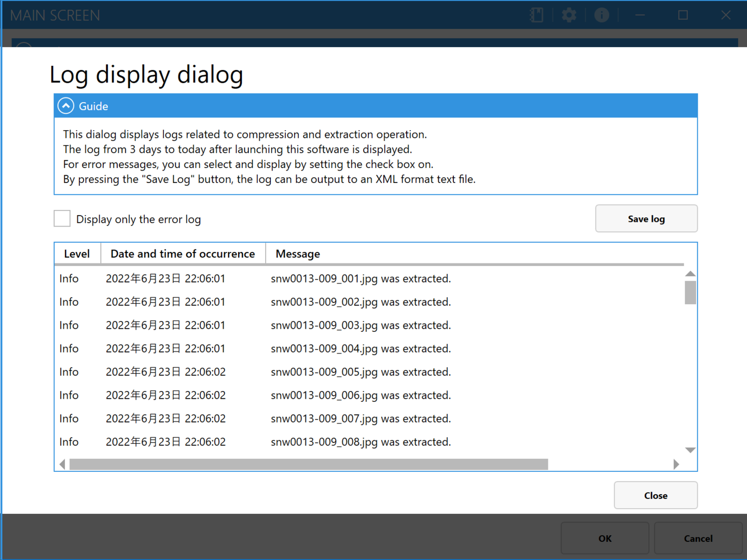The height and width of the screenshot is (560, 747).
Task: Select the snw0013-009_005.jpg log entry
Action: [x=360, y=372]
